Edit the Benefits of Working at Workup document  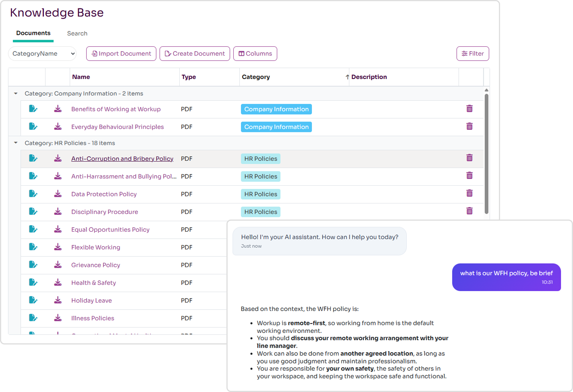click(x=33, y=109)
